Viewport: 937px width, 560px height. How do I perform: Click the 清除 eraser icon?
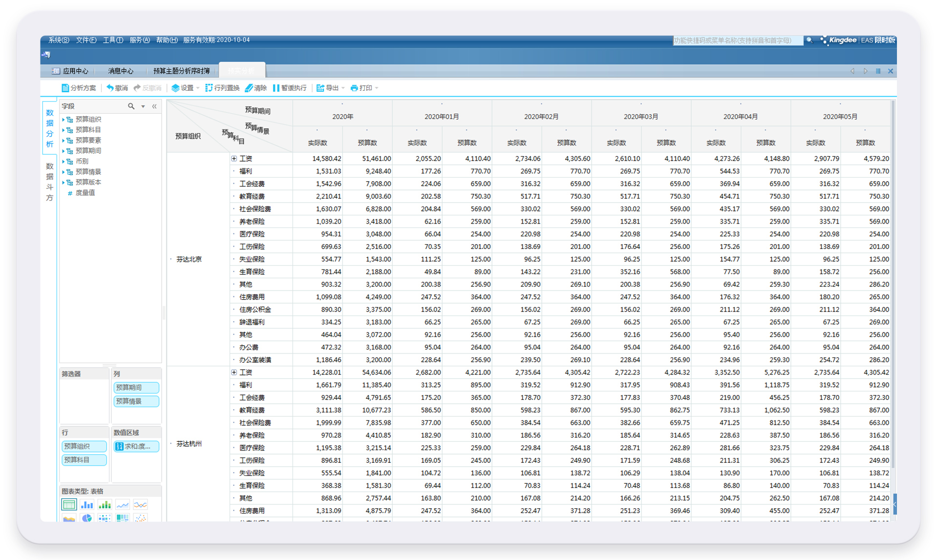(249, 88)
